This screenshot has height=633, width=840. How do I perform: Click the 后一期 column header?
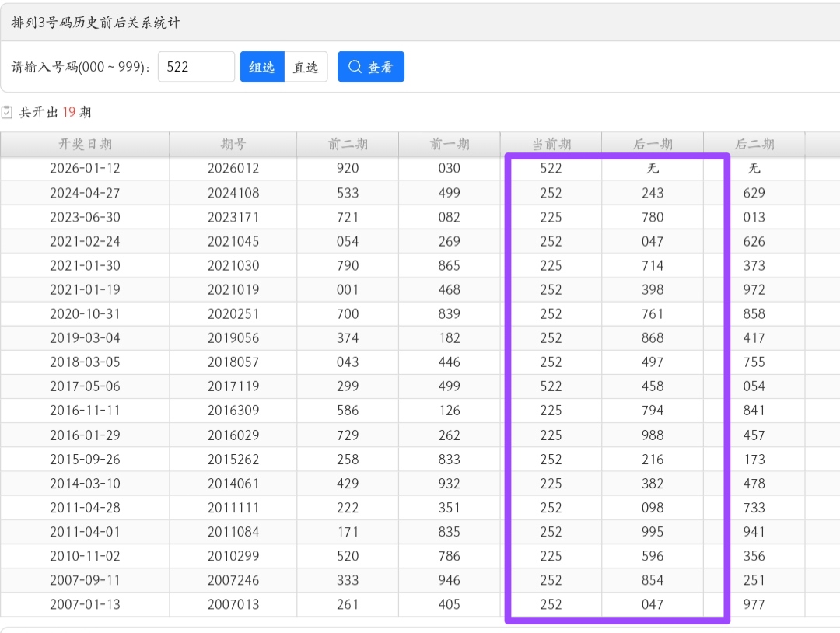[x=653, y=144]
